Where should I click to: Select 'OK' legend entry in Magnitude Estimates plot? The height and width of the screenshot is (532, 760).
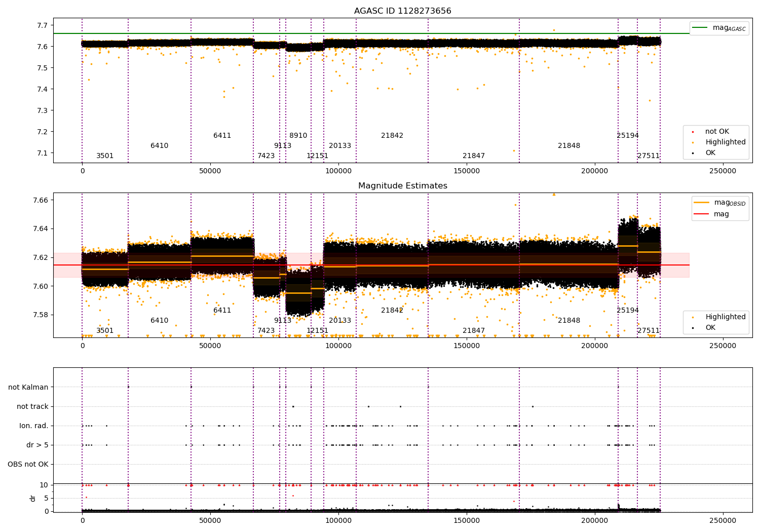pos(710,328)
